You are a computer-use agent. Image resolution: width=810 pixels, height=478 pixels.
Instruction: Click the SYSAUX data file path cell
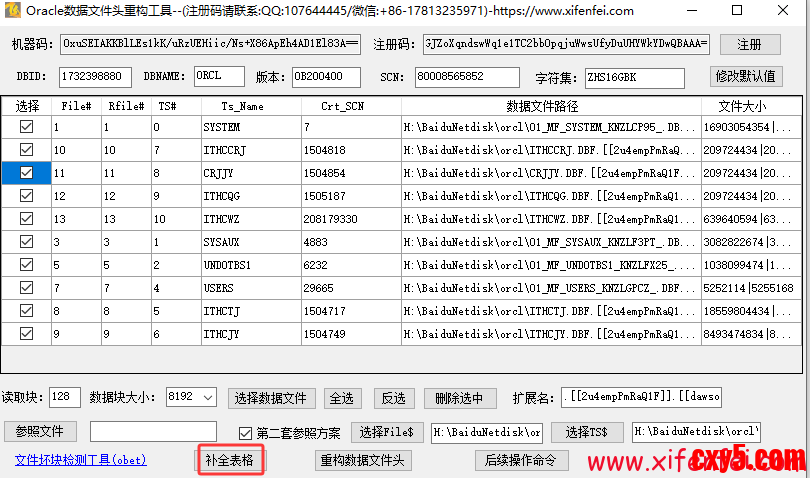(551, 242)
